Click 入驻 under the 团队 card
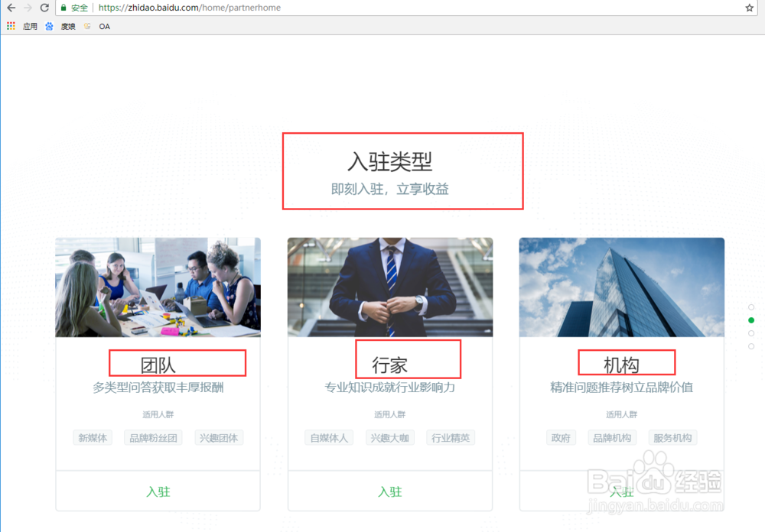 158,491
